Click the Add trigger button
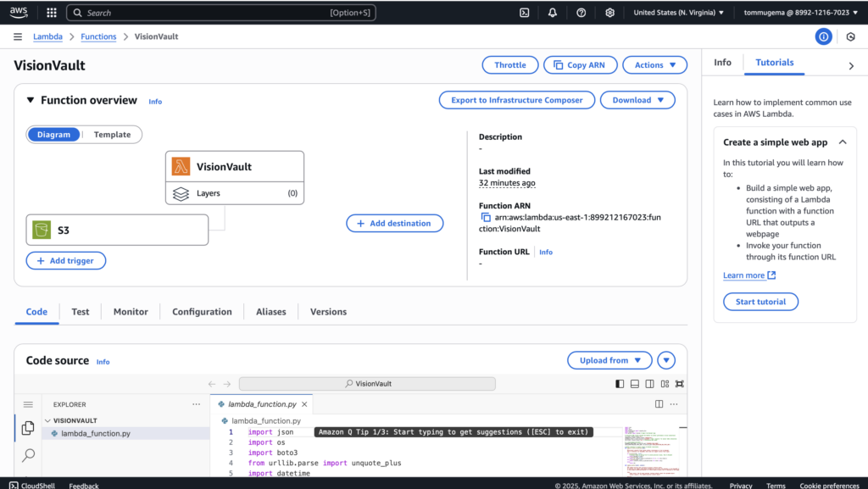The height and width of the screenshot is (489, 868). pos(66,261)
